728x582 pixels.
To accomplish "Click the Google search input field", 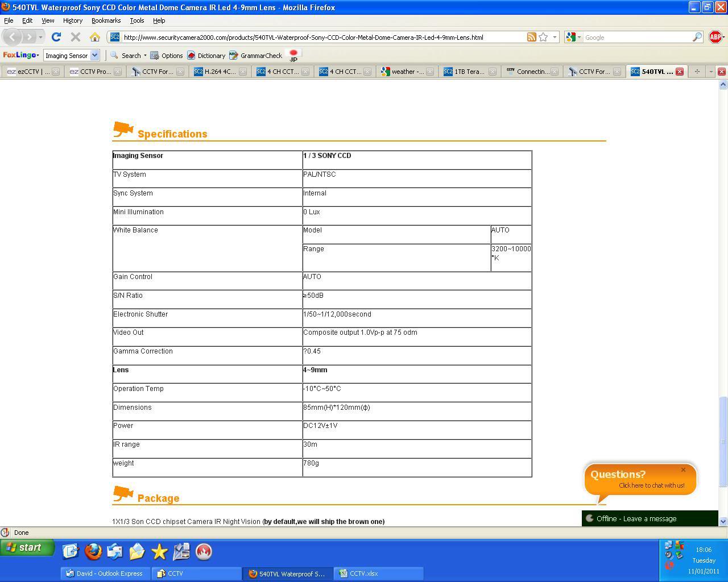I will (x=637, y=38).
